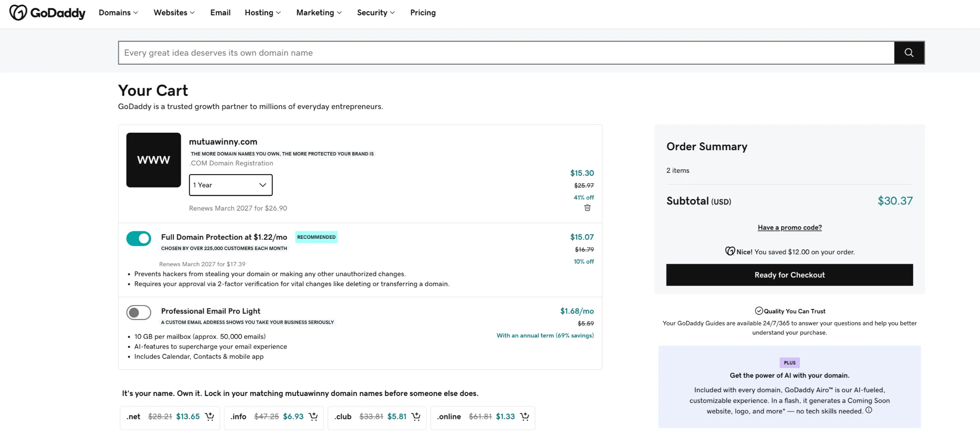Viewport: 980px width, 447px height.
Task: Expand the Security menu
Action: [x=376, y=12]
